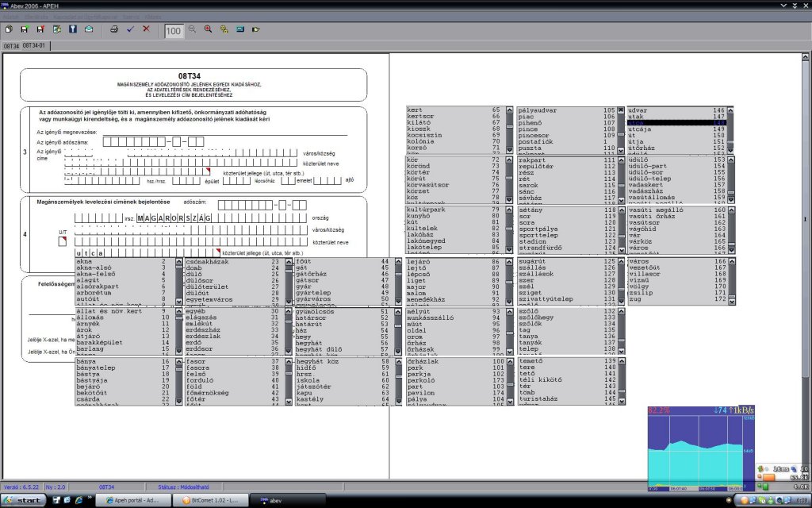The image size is (812, 508).
Task: Open the Windows start button
Action: click(x=24, y=500)
